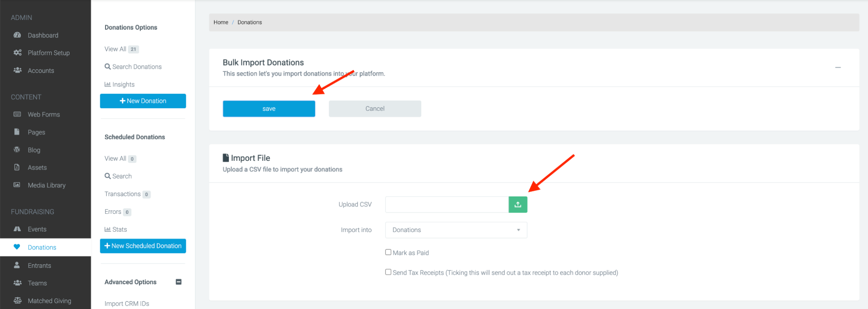This screenshot has width=868, height=309.
Task: Open Matched Giving menu item
Action: [50, 301]
